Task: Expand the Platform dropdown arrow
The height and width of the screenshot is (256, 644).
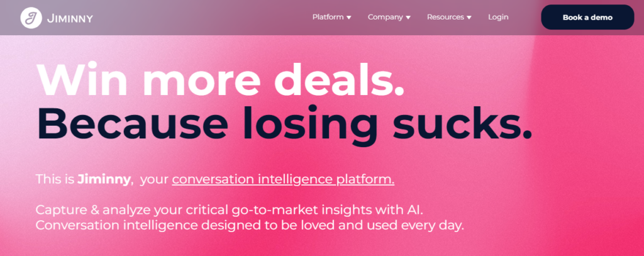Action: pos(349,18)
